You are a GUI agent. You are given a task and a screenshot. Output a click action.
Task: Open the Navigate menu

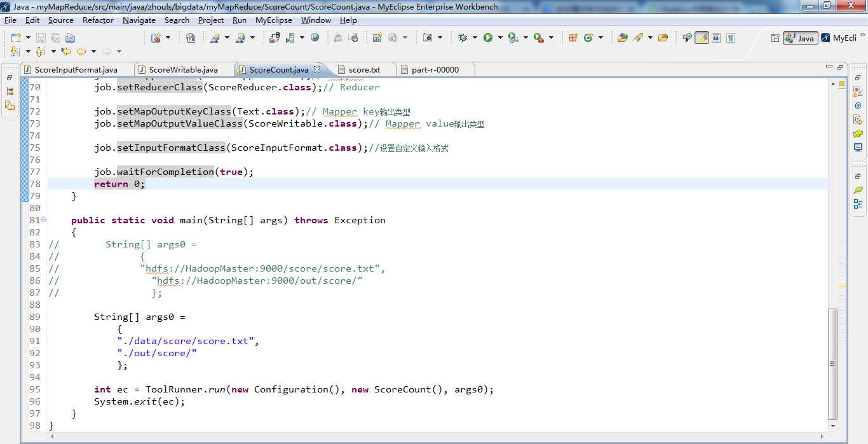(139, 20)
